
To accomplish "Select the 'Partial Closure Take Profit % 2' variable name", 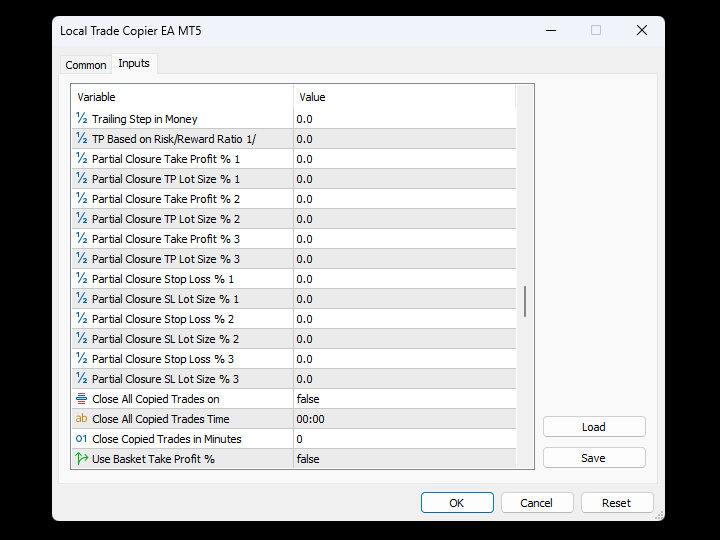I will tap(166, 199).
